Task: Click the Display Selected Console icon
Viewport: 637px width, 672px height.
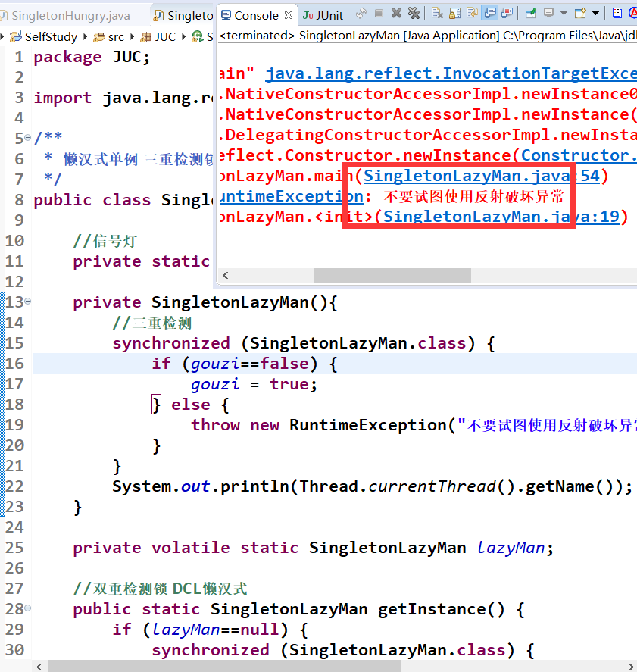Action: point(548,14)
